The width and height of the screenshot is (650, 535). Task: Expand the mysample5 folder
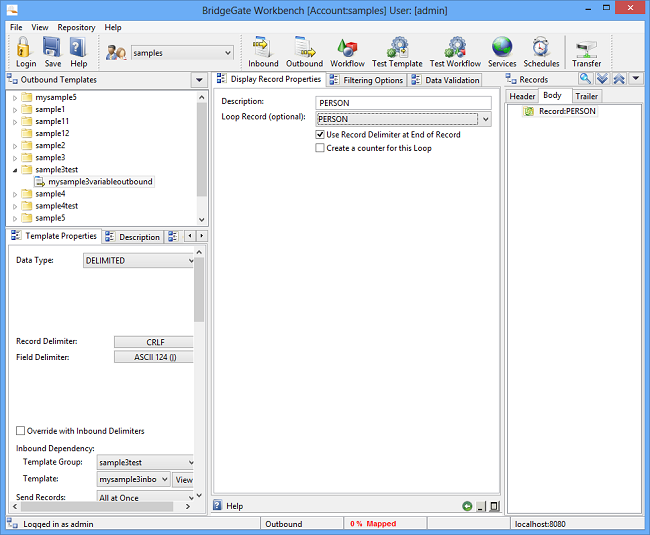pyautogui.click(x=15, y=98)
